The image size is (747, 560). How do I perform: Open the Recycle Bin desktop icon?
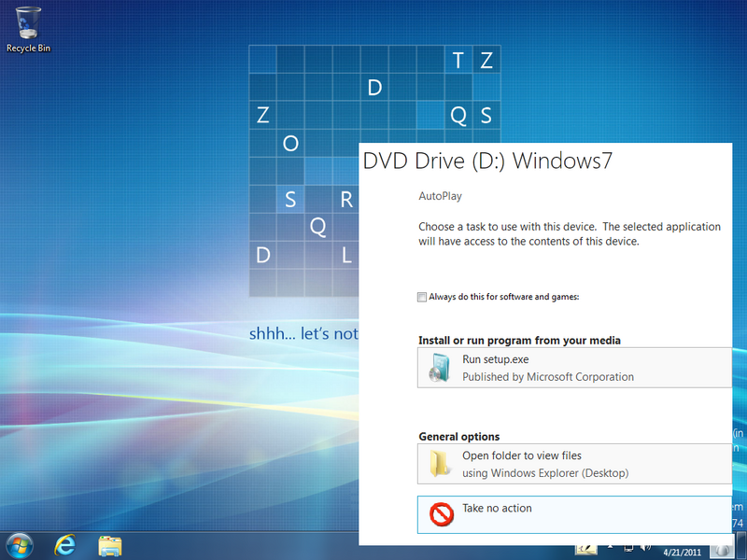(28, 30)
